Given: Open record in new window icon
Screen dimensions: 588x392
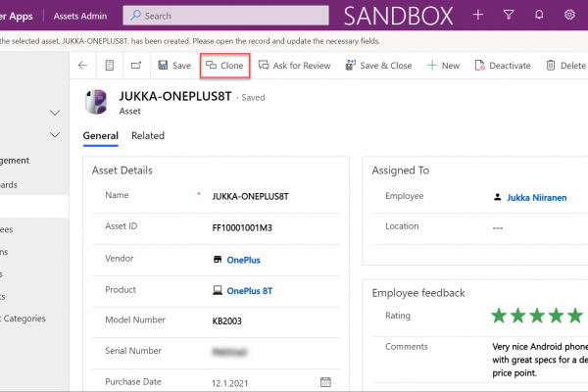Looking at the screenshot, I should click(136, 66).
